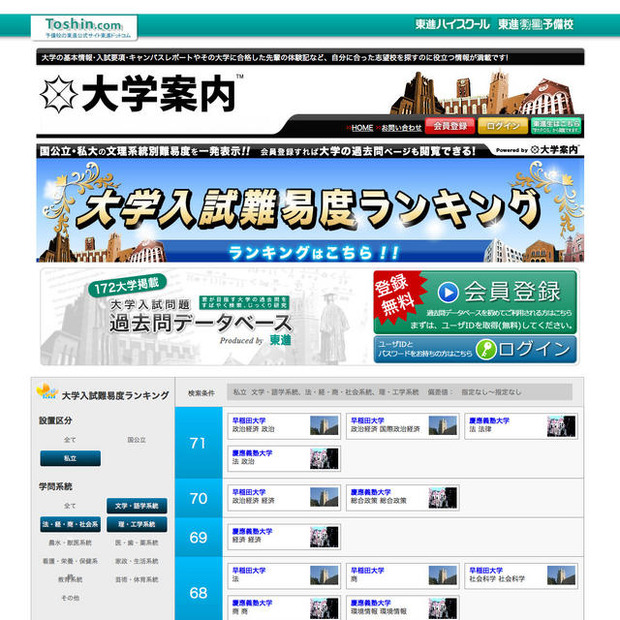The height and width of the screenshot is (620, 620).
Task: Open 早稲田大学 link for 社会科学
Action: coord(486,571)
